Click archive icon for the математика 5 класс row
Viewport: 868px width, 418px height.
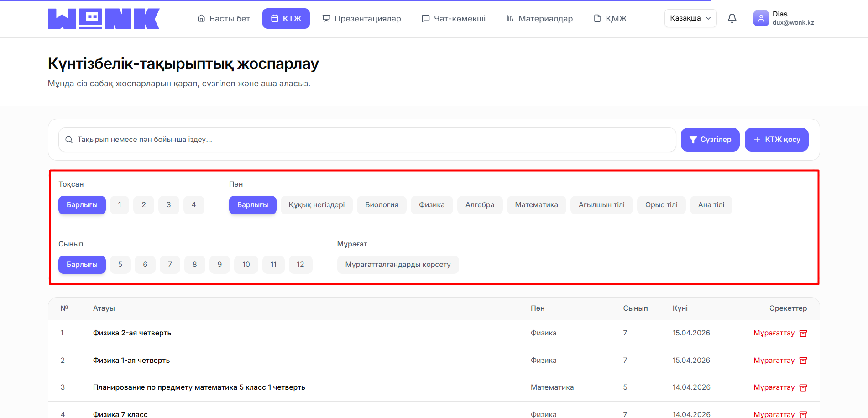(x=803, y=387)
